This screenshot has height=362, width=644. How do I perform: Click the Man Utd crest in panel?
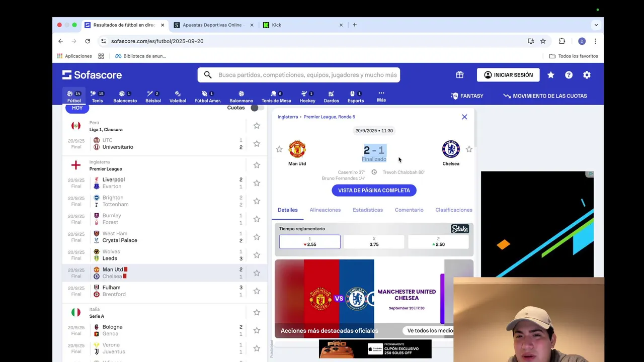[x=297, y=149]
